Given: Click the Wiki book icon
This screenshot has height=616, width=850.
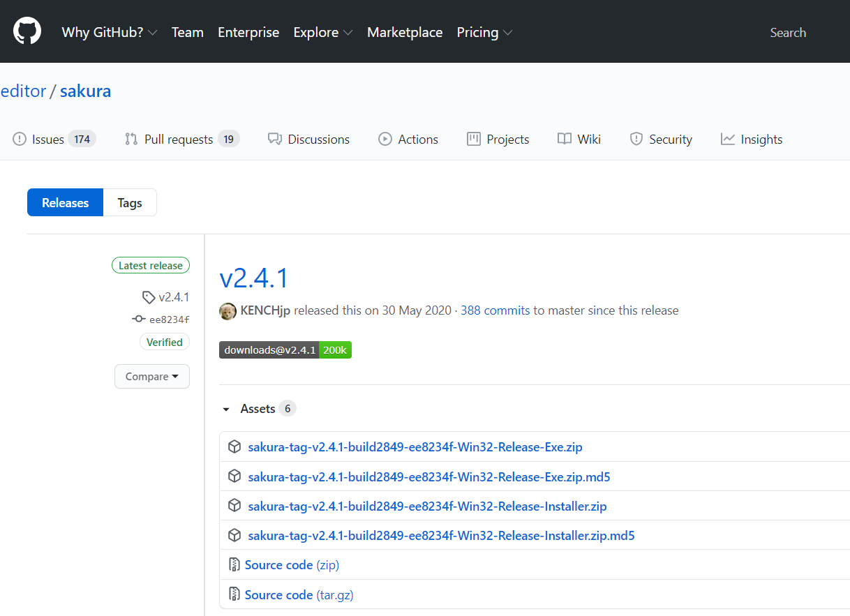Looking at the screenshot, I should click(565, 139).
